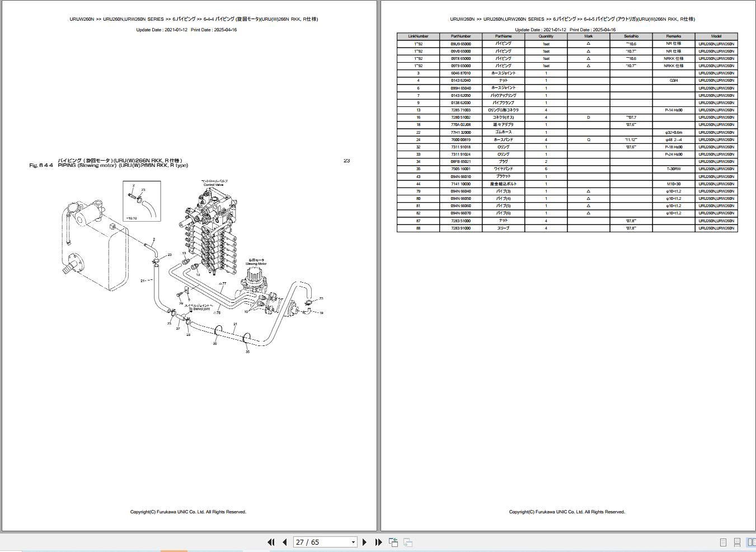Select part number 7141 10030
The image size is (756, 552).
coord(461,184)
